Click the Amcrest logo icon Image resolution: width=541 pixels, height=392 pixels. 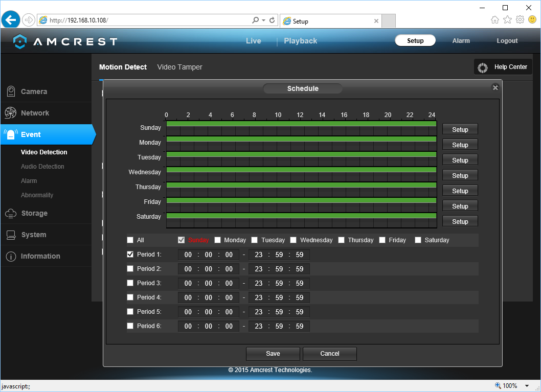coord(19,41)
